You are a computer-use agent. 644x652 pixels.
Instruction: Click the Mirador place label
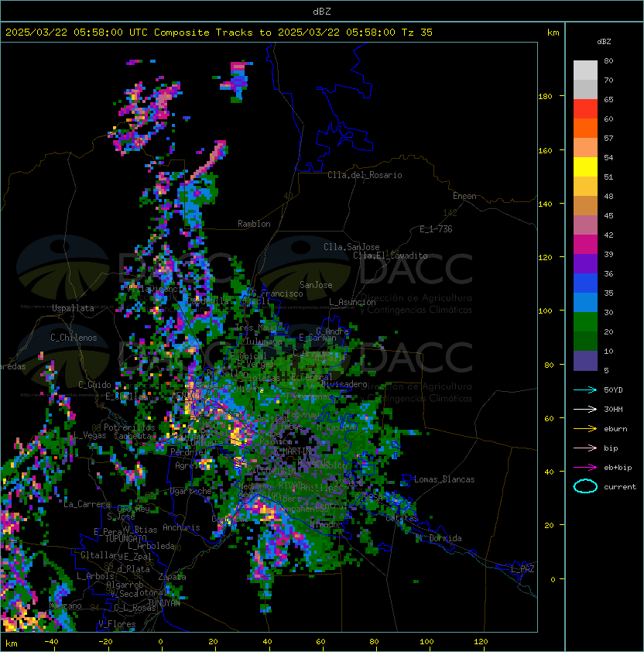pos(326,524)
